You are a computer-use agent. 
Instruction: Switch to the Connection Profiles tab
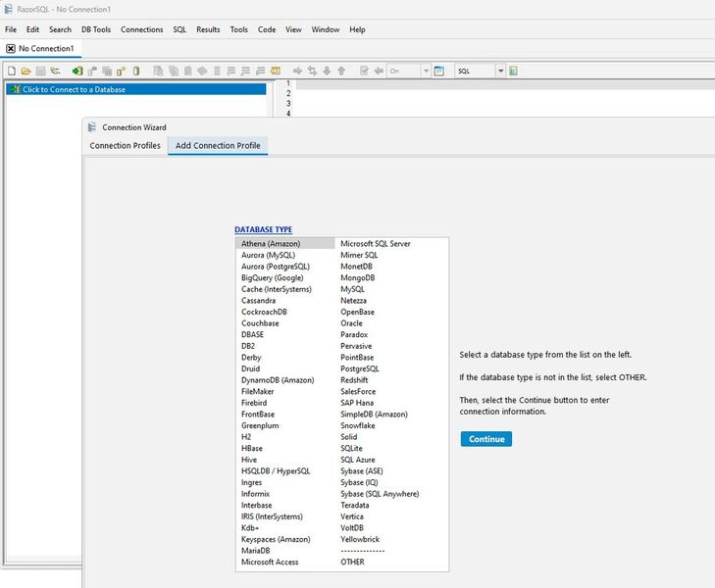pos(125,146)
